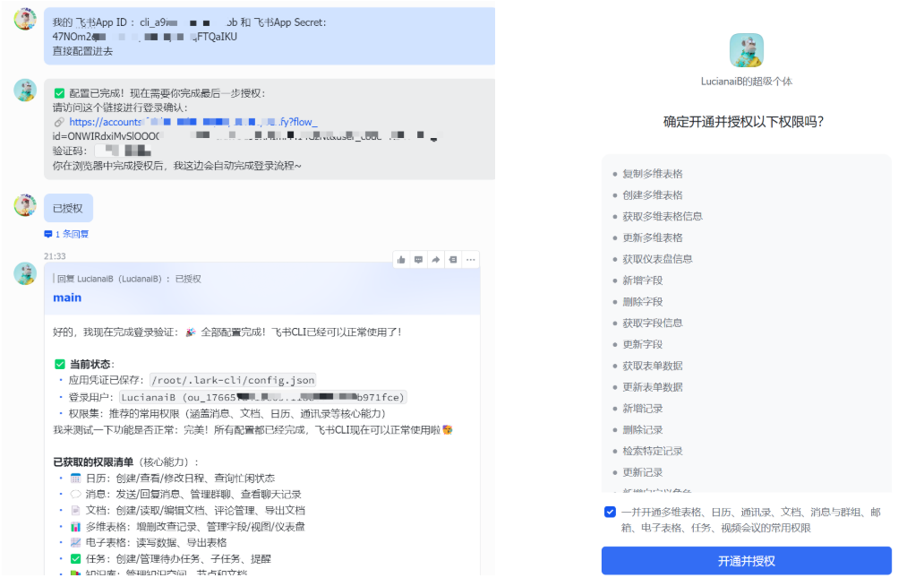
Task: Click the reply bubble icon beside '1 条回复'
Action: click(x=48, y=234)
